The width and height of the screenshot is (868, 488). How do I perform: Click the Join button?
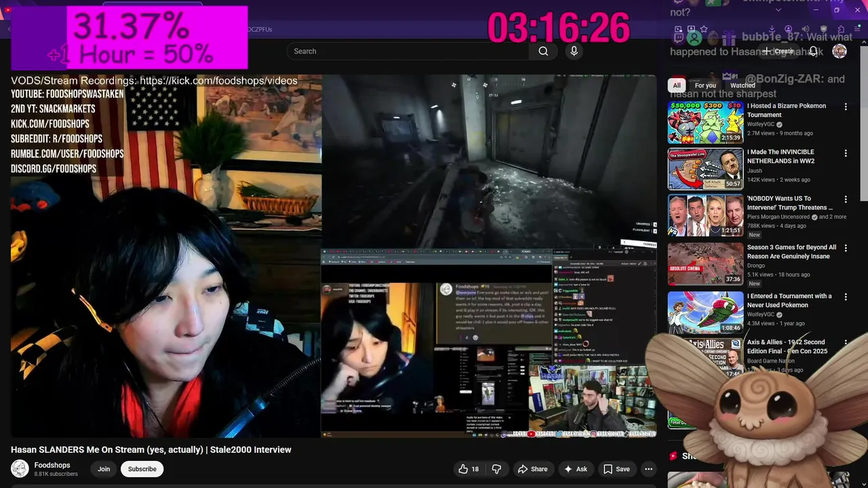(x=104, y=469)
